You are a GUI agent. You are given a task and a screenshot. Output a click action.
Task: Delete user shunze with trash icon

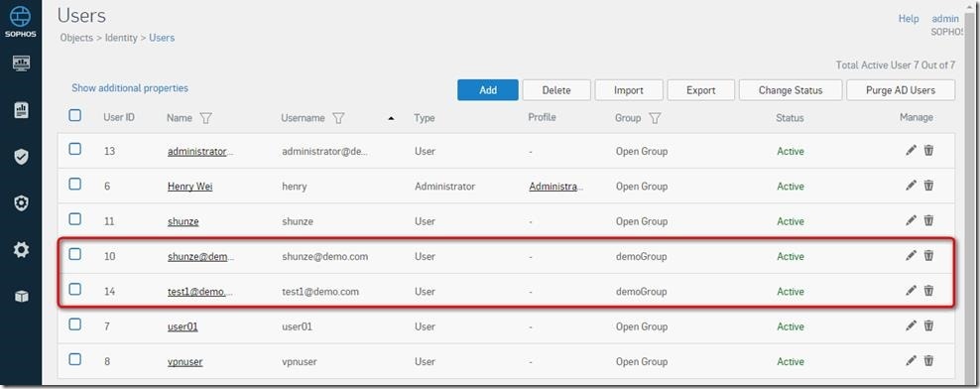pos(928,220)
